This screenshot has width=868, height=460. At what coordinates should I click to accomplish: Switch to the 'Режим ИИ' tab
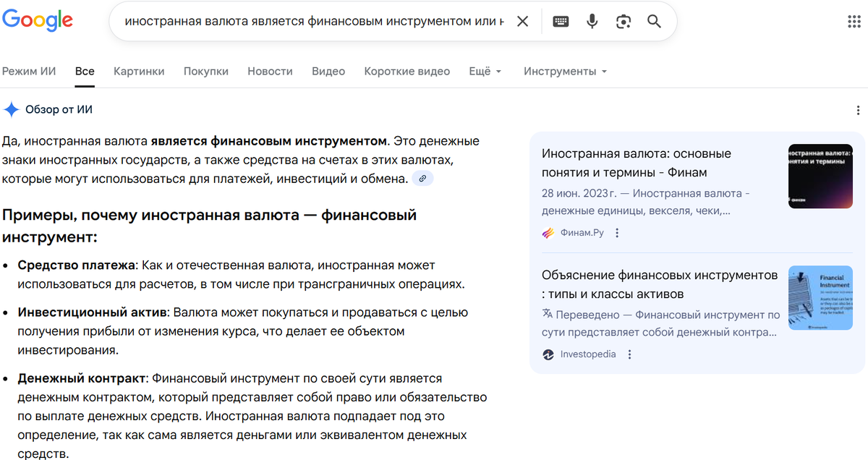(29, 71)
